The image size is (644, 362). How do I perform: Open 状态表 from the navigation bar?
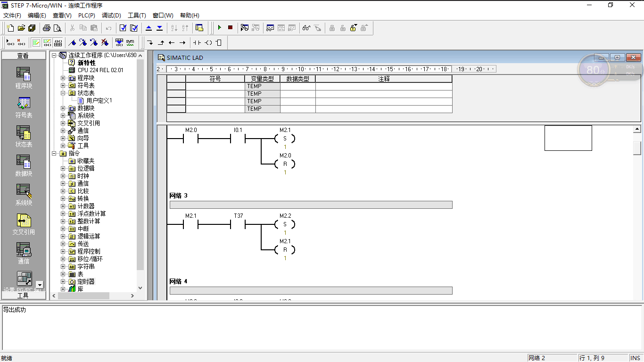tap(24, 137)
